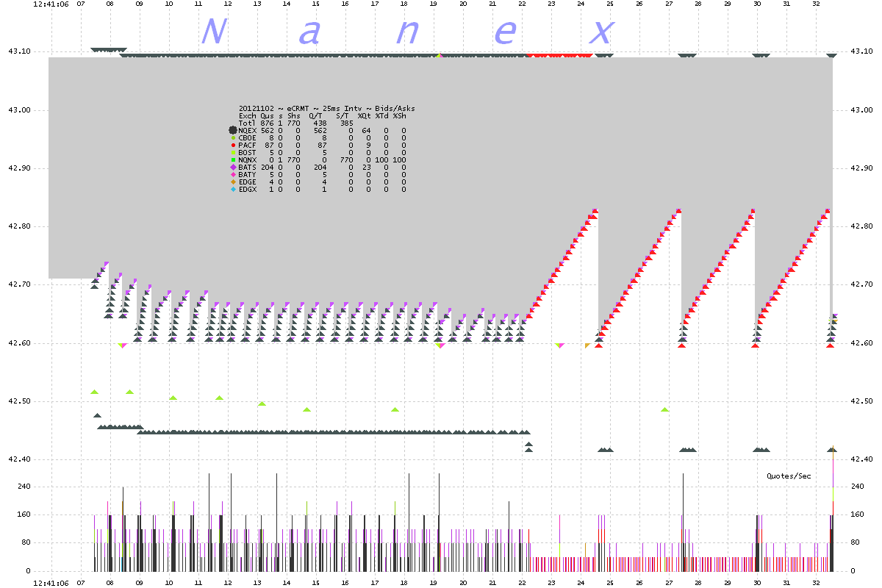The width and height of the screenshot is (882, 588).
Task: Click the 'Qus' column header in legend
Action: click(x=267, y=115)
